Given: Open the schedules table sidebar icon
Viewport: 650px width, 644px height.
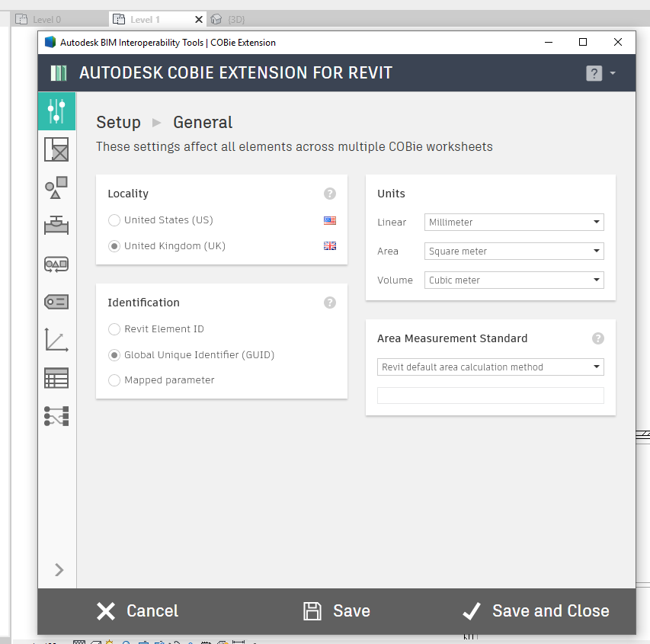Looking at the screenshot, I should [x=57, y=378].
